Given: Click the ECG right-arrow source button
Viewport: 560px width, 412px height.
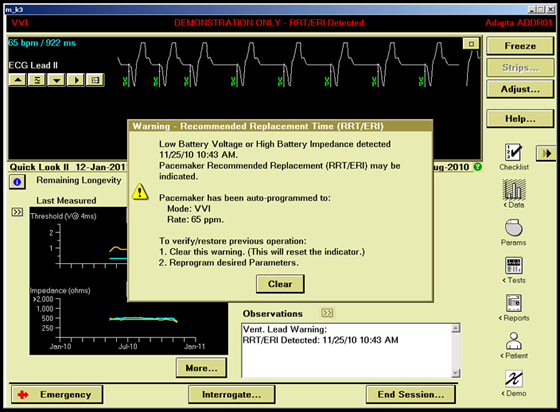Looking at the screenshot, I should tap(76, 80).
